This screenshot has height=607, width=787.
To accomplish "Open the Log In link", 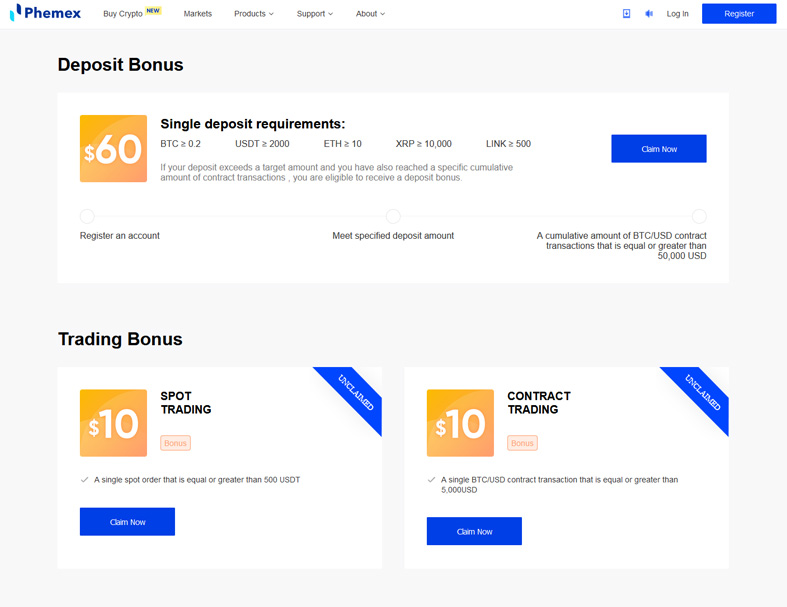I will (x=678, y=14).
